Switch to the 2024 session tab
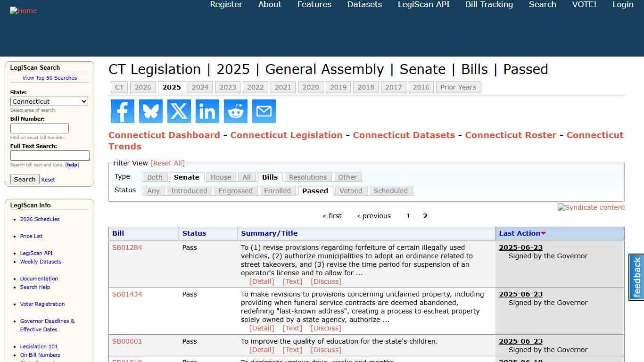Screen dimensions: 644x362 200,87
